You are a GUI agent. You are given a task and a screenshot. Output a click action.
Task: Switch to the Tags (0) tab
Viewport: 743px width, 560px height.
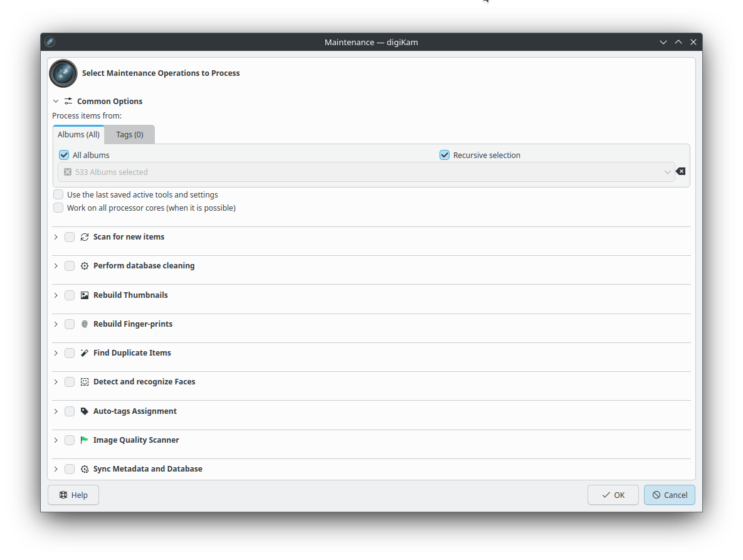[130, 135]
